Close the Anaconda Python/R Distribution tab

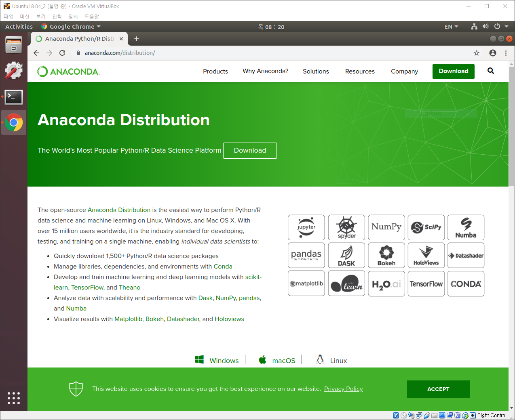121,39
